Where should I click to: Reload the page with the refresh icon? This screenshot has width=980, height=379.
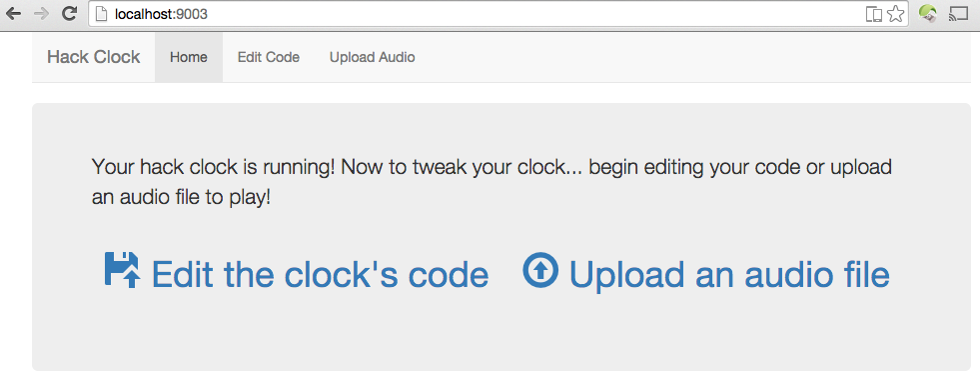point(70,14)
